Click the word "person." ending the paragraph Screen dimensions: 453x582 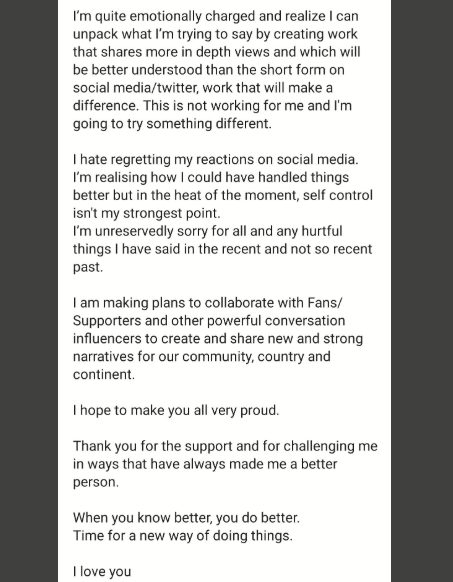pyautogui.click(x=96, y=483)
